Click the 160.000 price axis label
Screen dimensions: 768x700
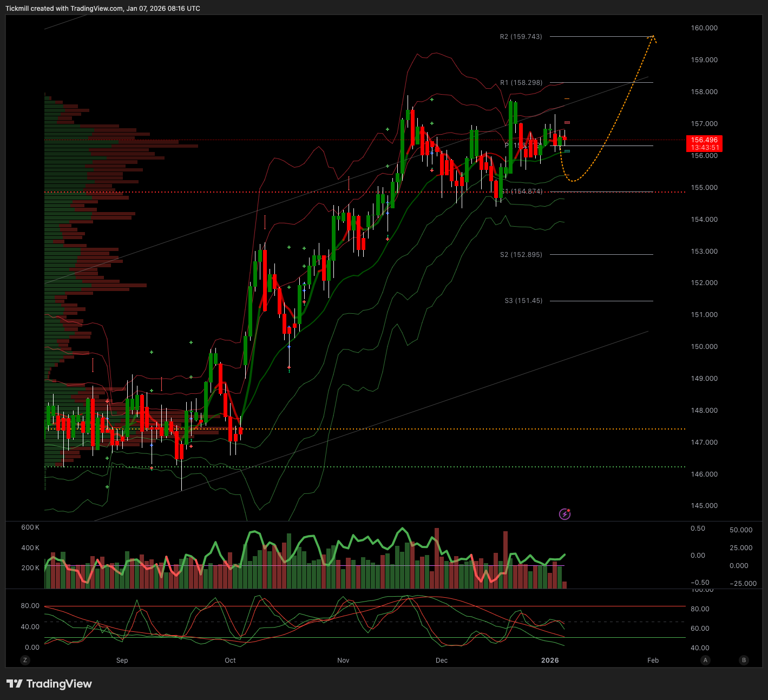point(704,28)
